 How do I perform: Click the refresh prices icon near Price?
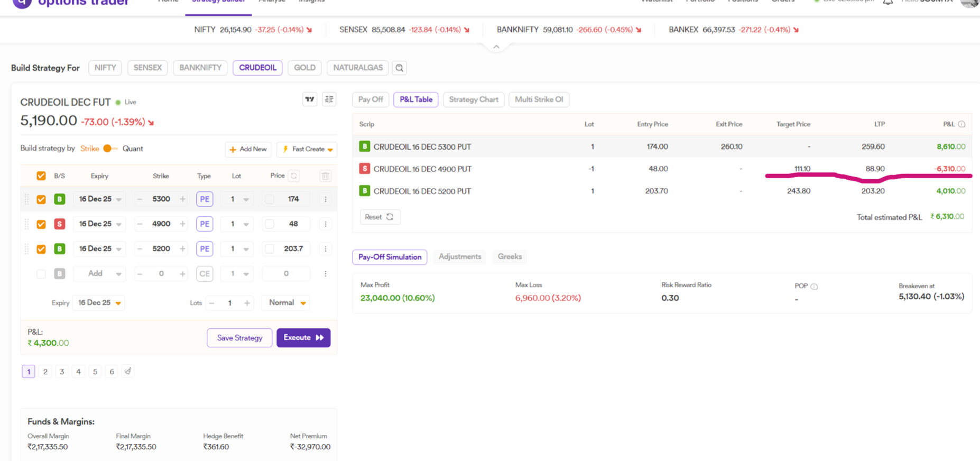click(x=294, y=176)
